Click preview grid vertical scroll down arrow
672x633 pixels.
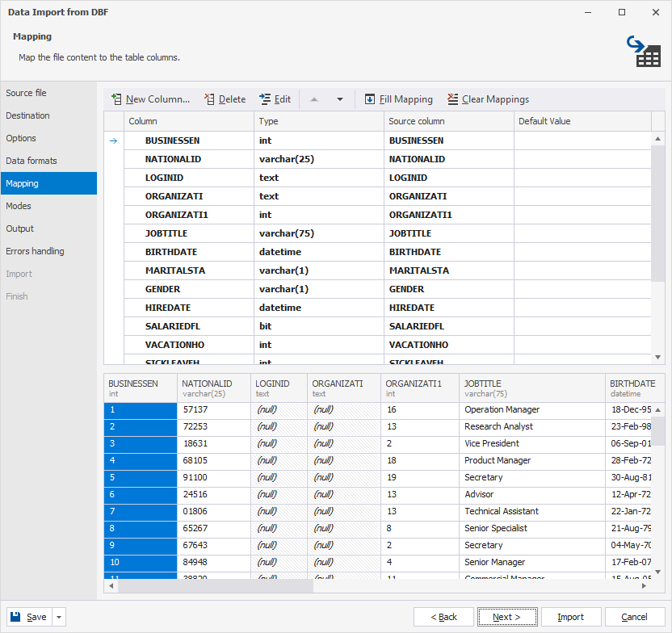657,572
